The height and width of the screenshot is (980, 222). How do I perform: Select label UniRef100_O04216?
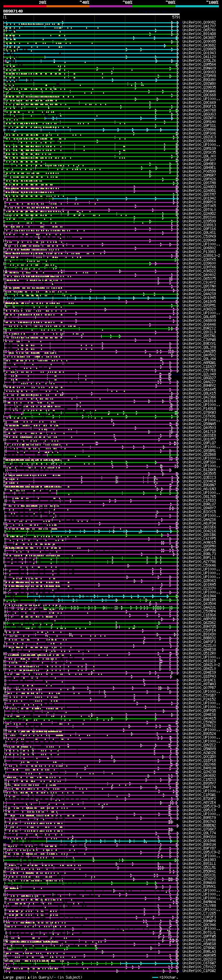point(199,531)
